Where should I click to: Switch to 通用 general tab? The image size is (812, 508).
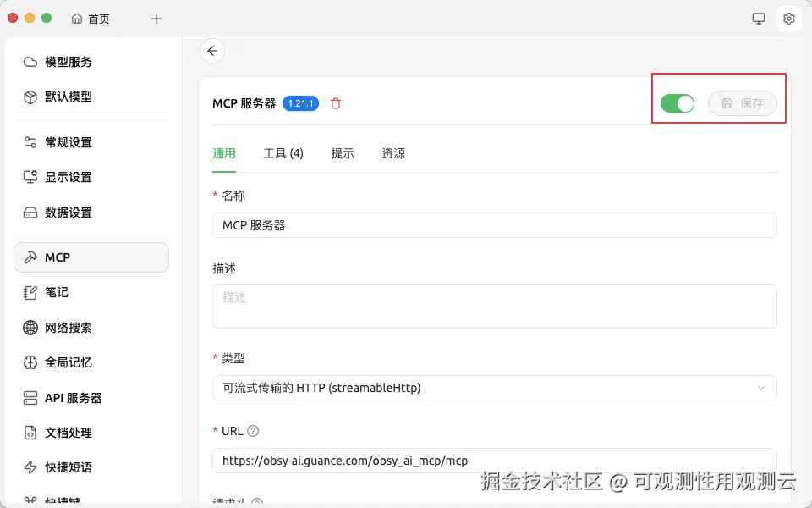[x=224, y=153]
